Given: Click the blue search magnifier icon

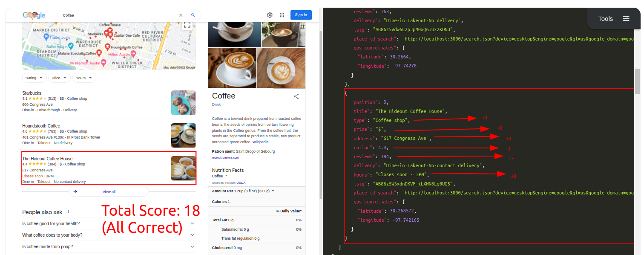Looking at the screenshot, I should pyautogui.click(x=193, y=15).
